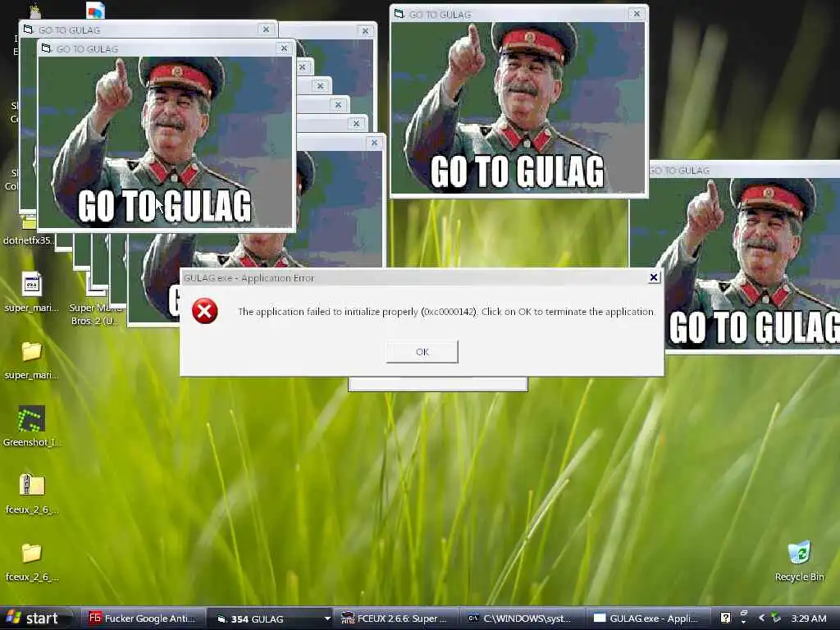
Task: Click the title bar of top-right GO TO GULAG window
Action: pyautogui.click(x=518, y=14)
